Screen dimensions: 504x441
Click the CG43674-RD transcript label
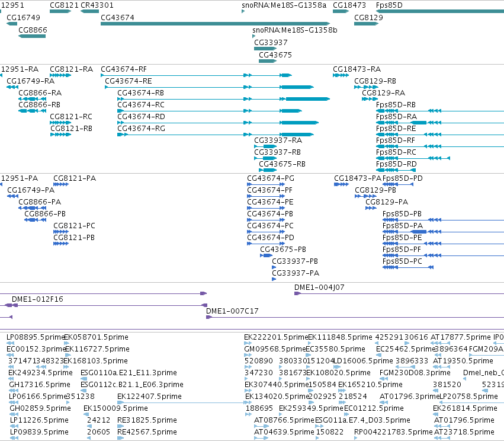point(141,116)
